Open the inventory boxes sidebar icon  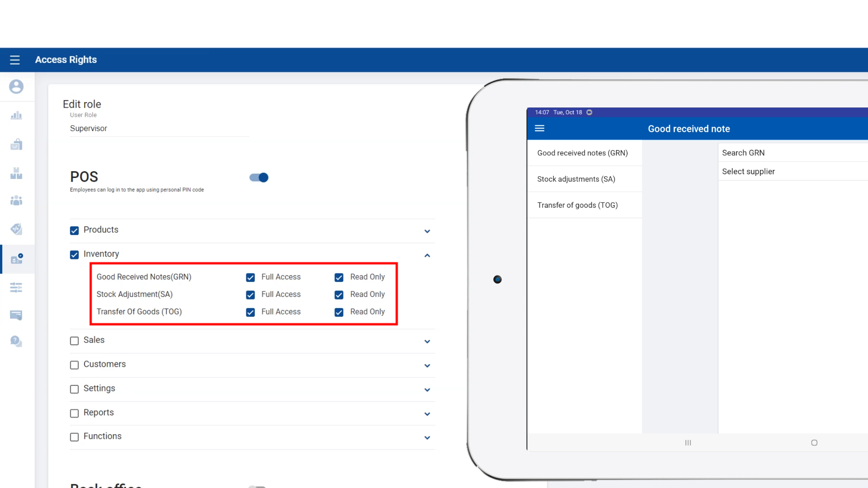click(16, 173)
